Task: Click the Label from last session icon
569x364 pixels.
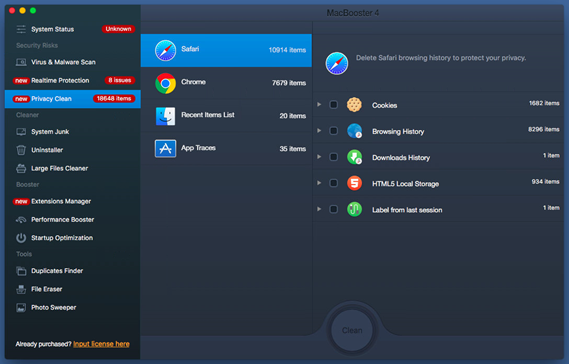Action: click(354, 209)
